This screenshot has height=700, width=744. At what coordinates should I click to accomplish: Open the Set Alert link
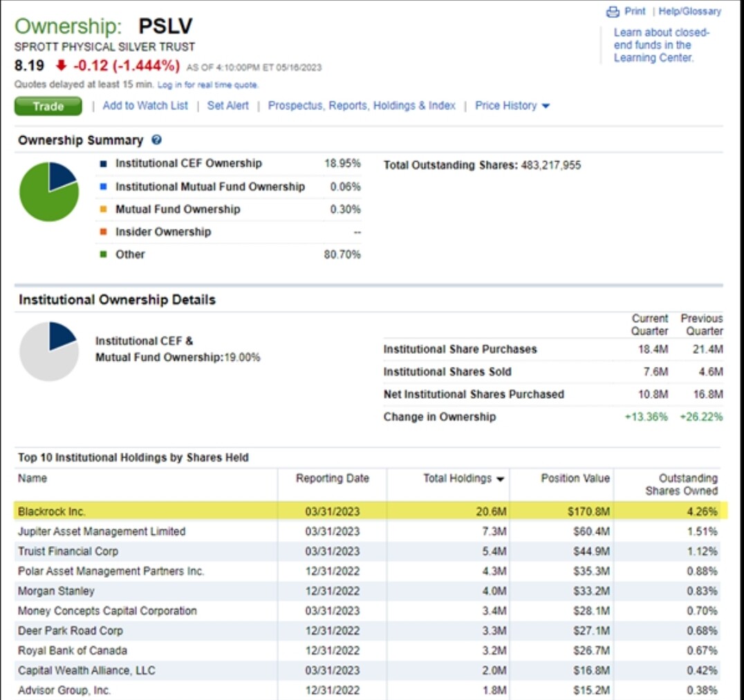pyautogui.click(x=227, y=105)
